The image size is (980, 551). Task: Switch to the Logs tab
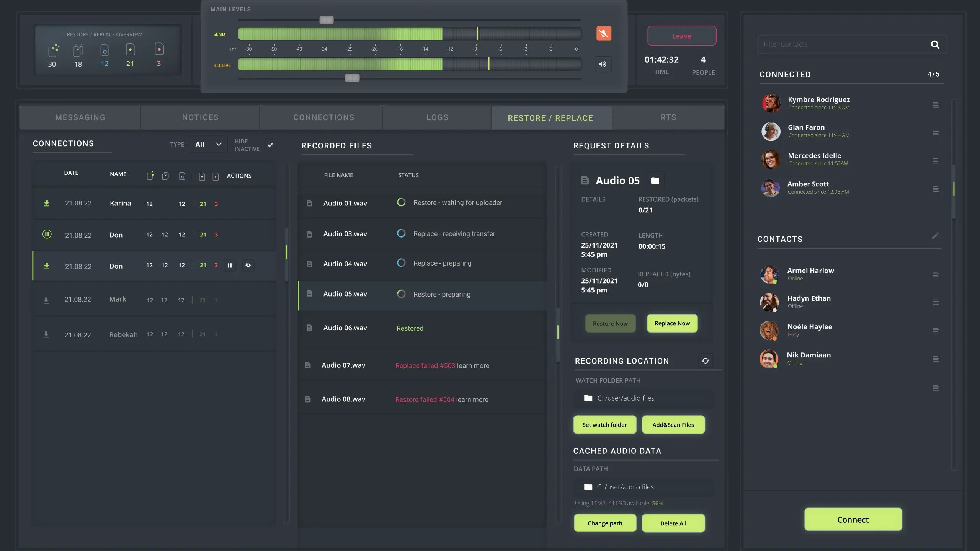(437, 118)
